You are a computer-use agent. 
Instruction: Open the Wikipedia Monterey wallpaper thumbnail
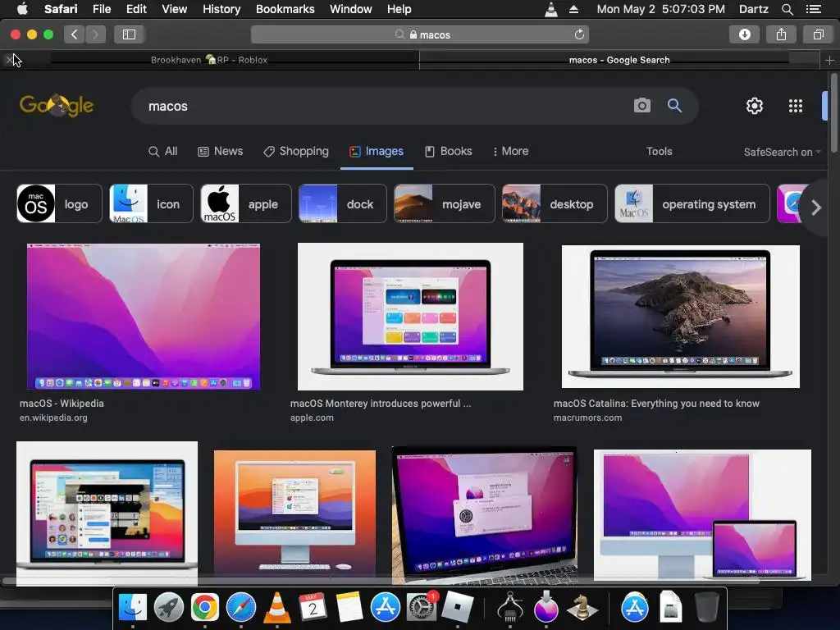[x=144, y=317]
